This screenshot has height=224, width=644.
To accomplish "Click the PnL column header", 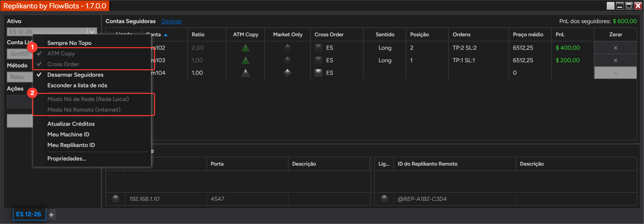I will [573, 35].
